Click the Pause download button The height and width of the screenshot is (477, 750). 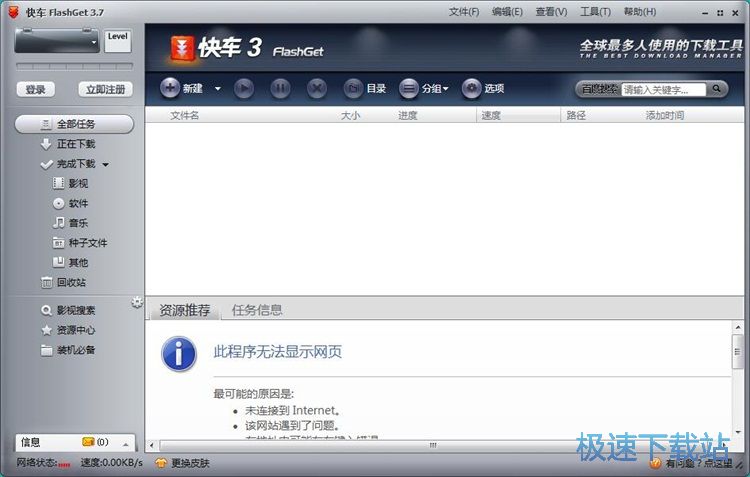point(280,89)
